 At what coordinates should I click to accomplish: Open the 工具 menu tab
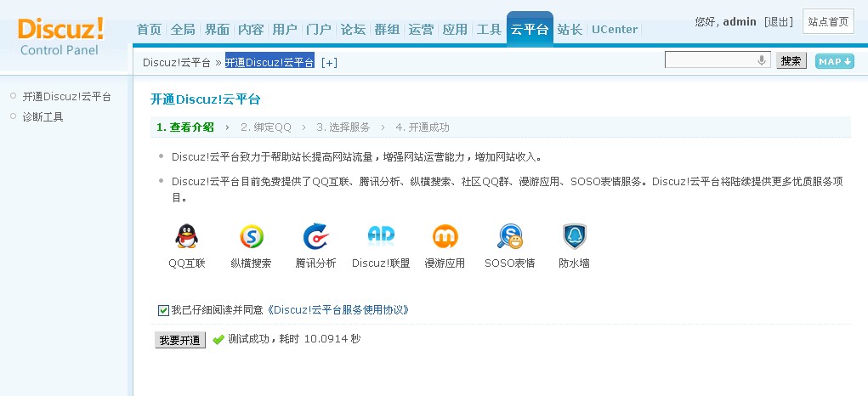489,29
